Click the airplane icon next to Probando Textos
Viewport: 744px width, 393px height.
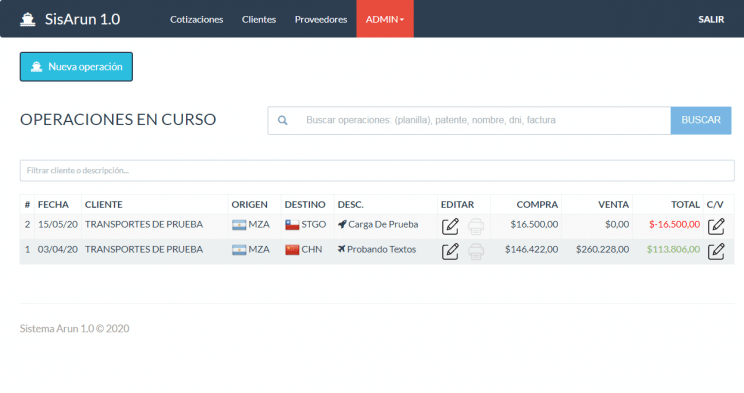342,249
